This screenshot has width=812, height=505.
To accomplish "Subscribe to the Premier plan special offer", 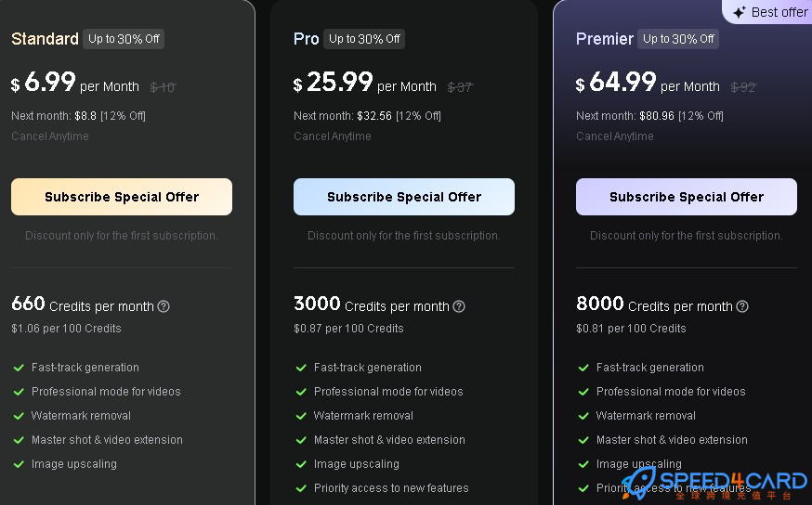I will tap(687, 197).
